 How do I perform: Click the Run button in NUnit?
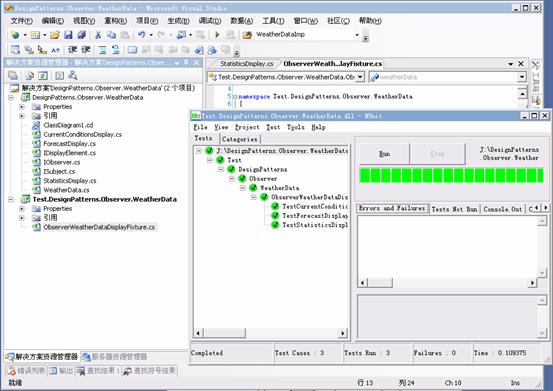pos(384,154)
